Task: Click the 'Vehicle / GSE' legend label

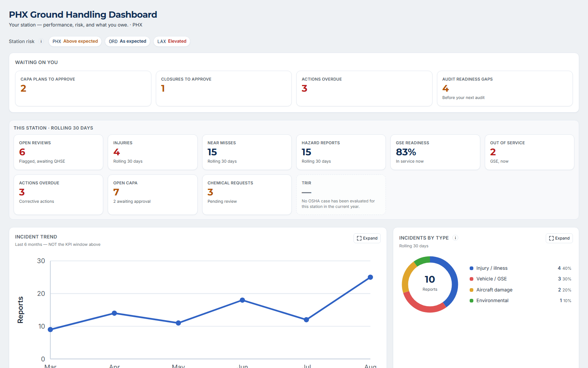Action: [491, 279]
